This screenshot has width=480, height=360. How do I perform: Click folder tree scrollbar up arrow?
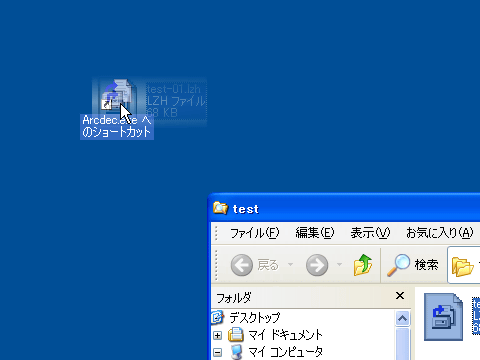[x=402, y=319]
